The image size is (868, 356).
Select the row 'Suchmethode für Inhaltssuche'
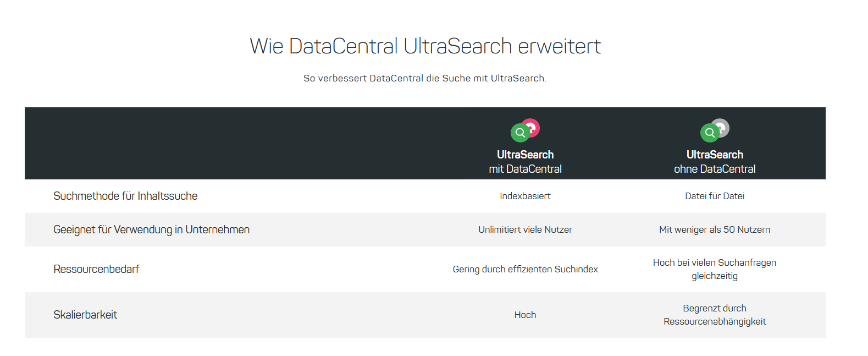pos(425,196)
